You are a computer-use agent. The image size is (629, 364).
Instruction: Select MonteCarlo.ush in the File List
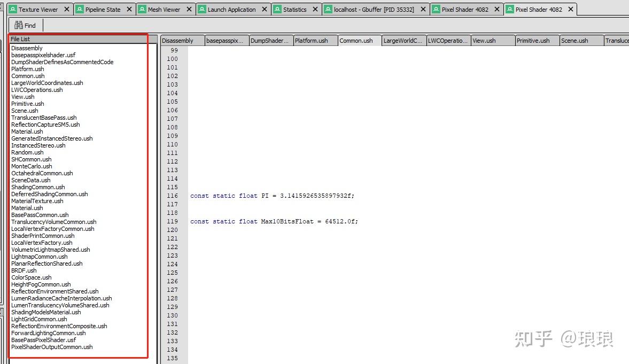point(31,166)
